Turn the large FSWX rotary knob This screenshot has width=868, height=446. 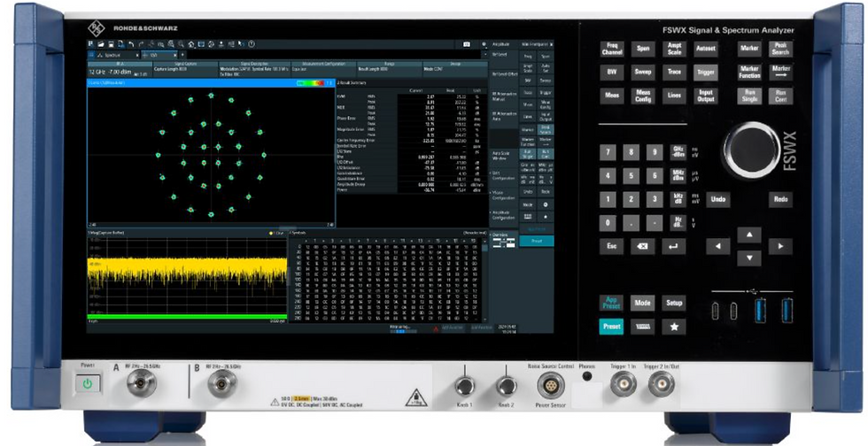(x=752, y=150)
